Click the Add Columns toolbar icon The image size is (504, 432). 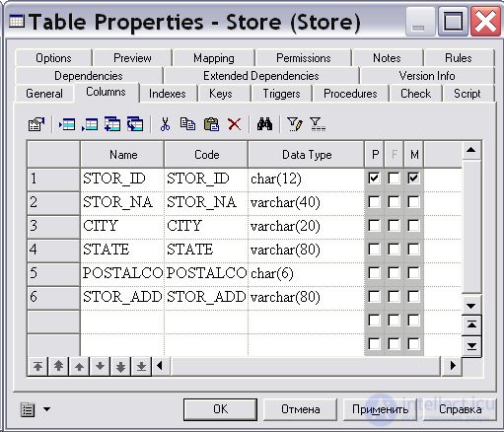(x=112, y=124)
